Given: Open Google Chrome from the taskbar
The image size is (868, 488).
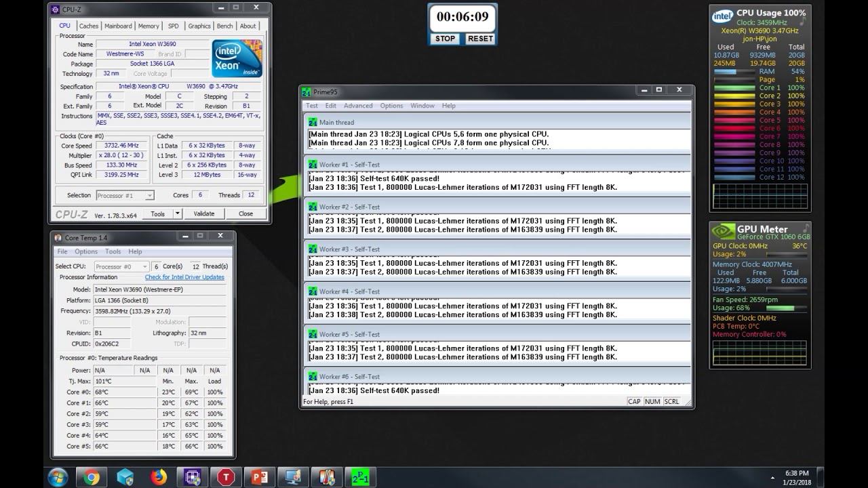Looking at the screenshot, I should (91, 477).
